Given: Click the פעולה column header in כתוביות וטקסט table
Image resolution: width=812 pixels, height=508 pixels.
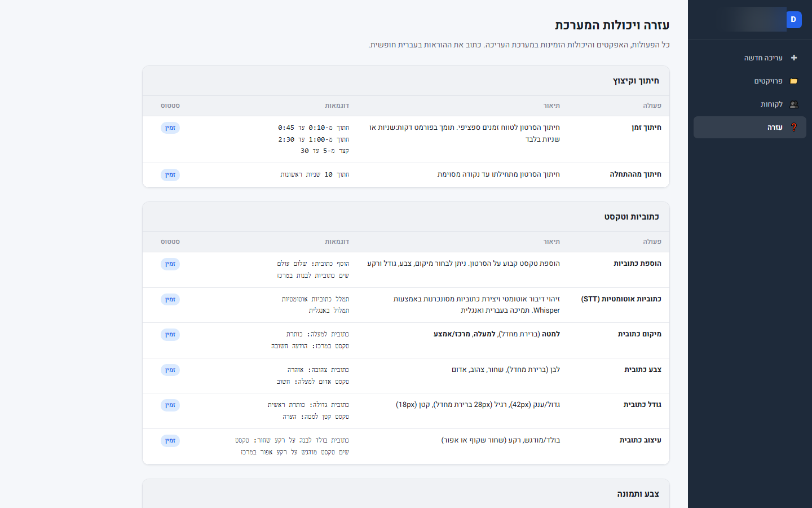Looking at the screenshot, I should tap(652, 242).
